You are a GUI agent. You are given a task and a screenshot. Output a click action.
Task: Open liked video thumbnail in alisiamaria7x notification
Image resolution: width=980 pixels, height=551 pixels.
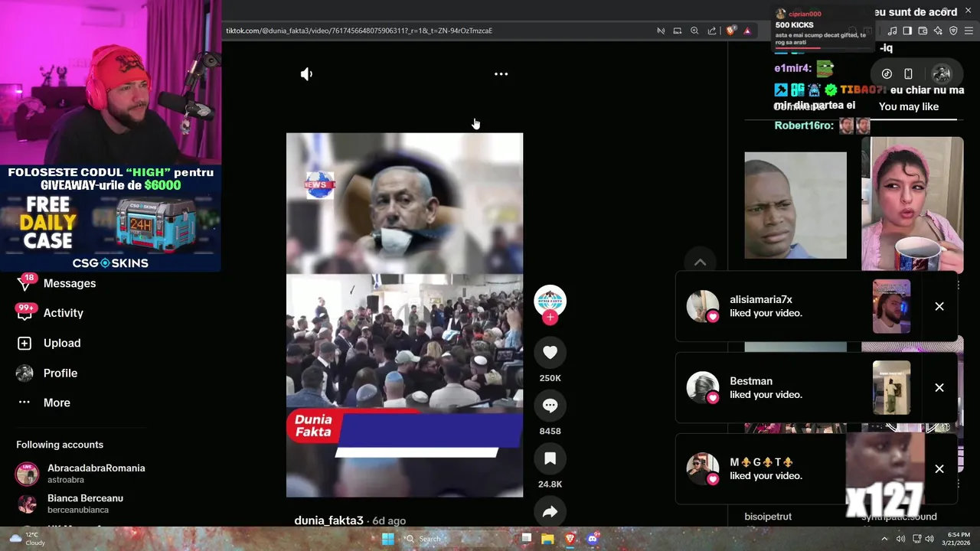click(x=891, y=306)
